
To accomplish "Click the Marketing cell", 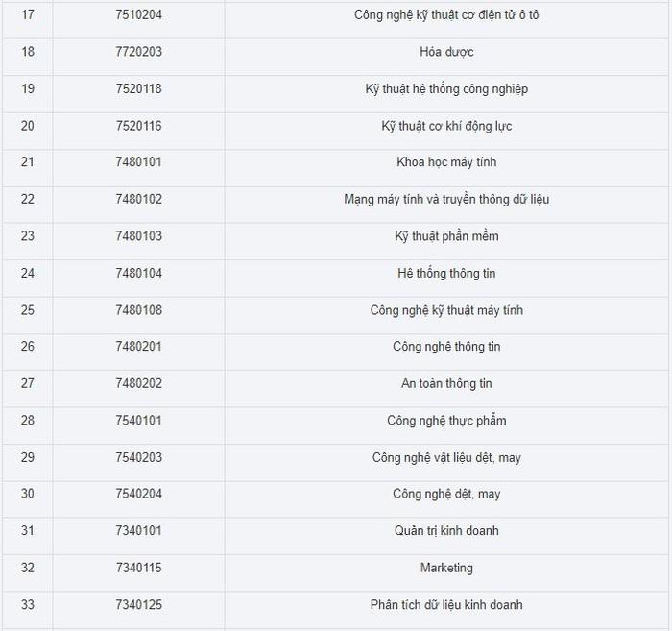I will coord(446,568).
